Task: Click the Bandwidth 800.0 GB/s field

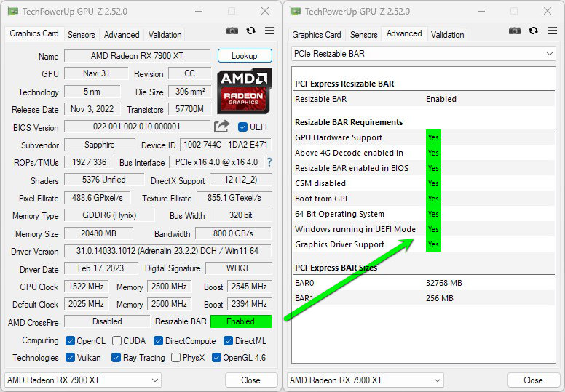Action: tap(233, 233)
